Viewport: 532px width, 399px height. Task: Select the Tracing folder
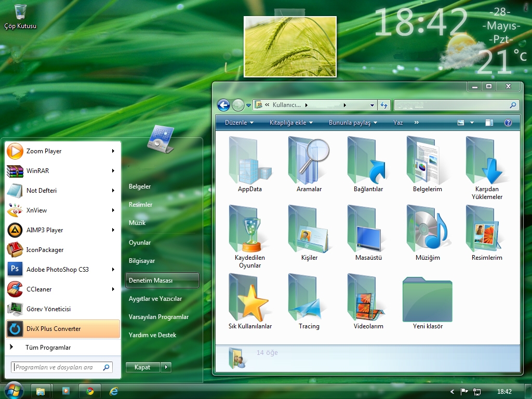click(309, 302)
